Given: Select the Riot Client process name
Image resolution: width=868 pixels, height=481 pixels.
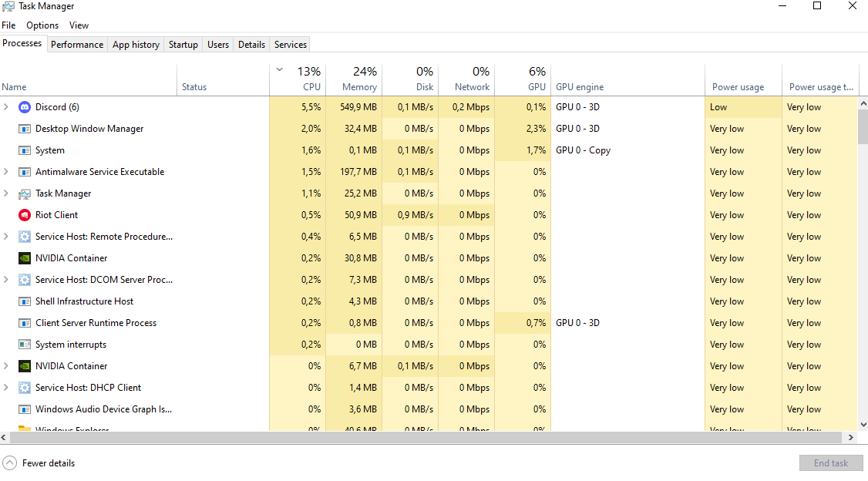Looking at the screenshot, I should 56,215.
